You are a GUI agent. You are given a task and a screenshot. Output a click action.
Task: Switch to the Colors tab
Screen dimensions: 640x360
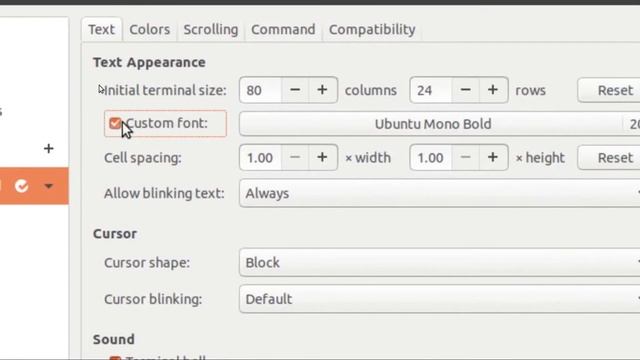point(149,29)
